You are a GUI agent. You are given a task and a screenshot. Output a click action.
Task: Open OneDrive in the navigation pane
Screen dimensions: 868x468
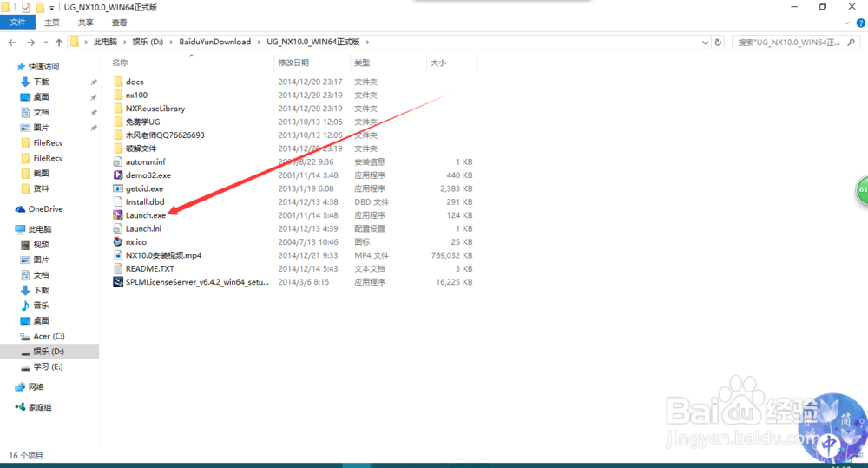[x=45, y=208]
